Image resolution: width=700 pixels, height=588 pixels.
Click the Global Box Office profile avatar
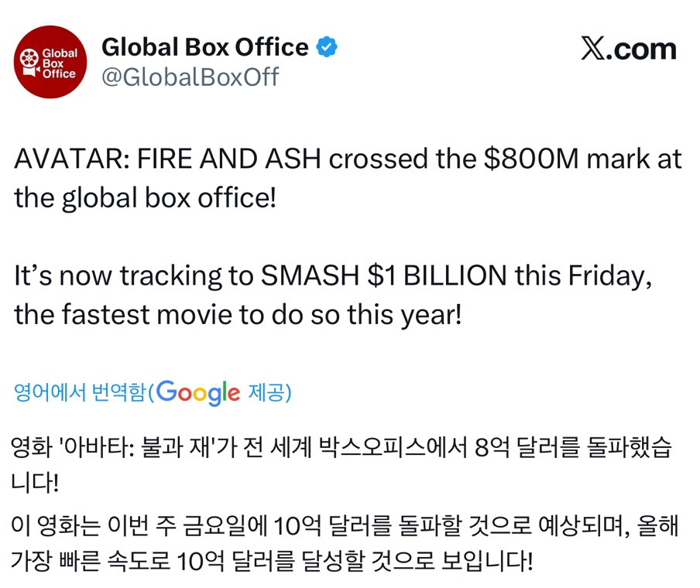coord(51,62)
